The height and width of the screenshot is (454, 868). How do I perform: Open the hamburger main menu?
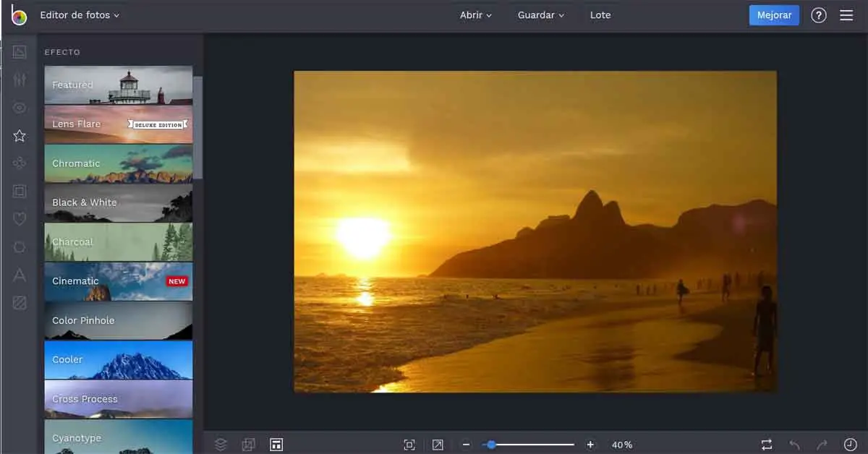(x=846, y=15)
